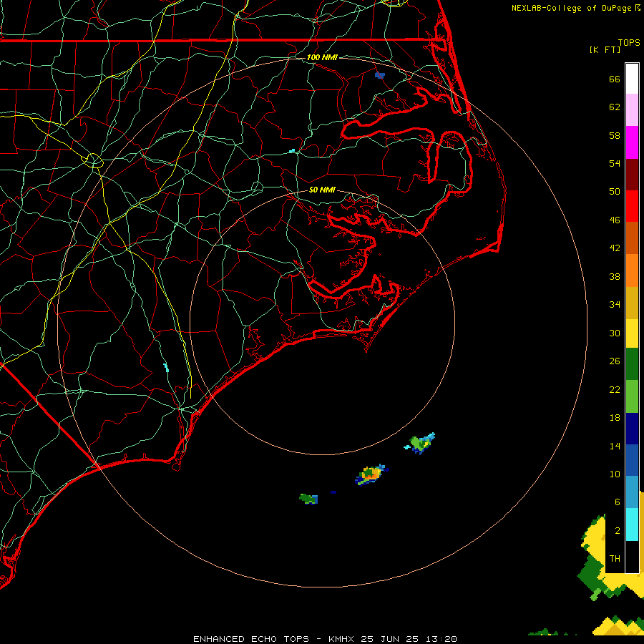Click the legend value 26
Screen dimensions: 644x644
615,361
